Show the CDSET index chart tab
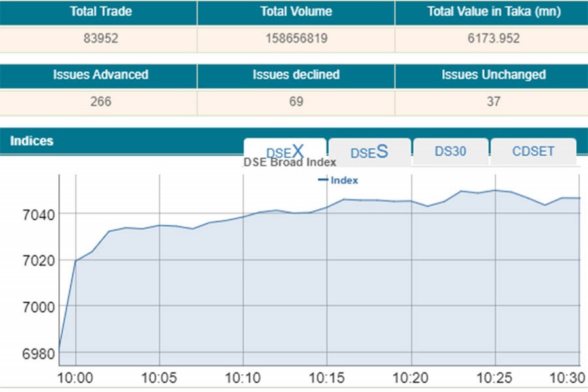This screenshot has width=588, height=392. [533, 151]
